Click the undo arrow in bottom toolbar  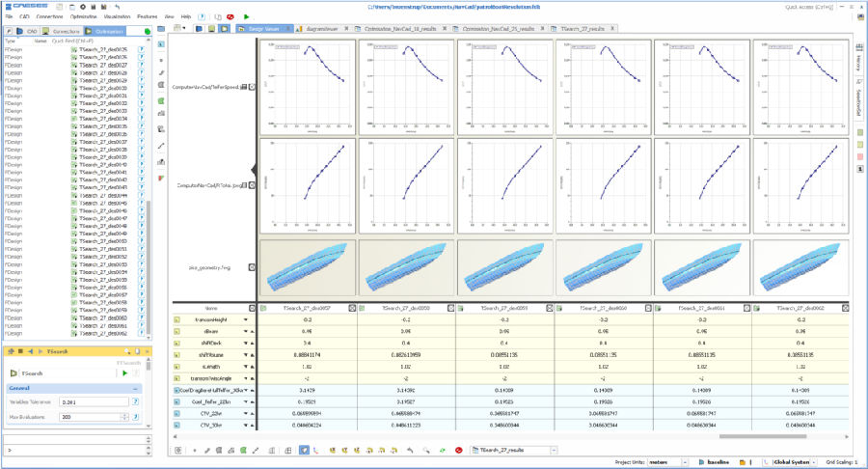(410, 450)
